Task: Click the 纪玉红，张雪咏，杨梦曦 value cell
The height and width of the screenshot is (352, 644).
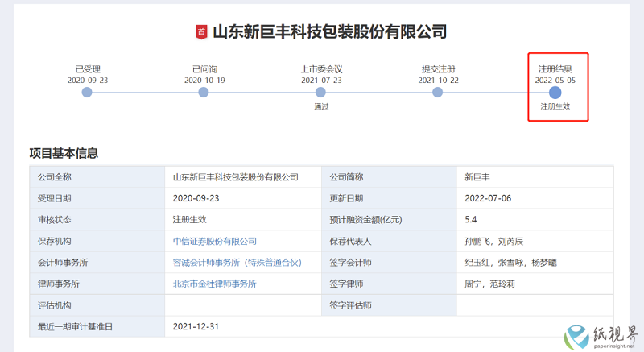Action: (x=535, y=263)
